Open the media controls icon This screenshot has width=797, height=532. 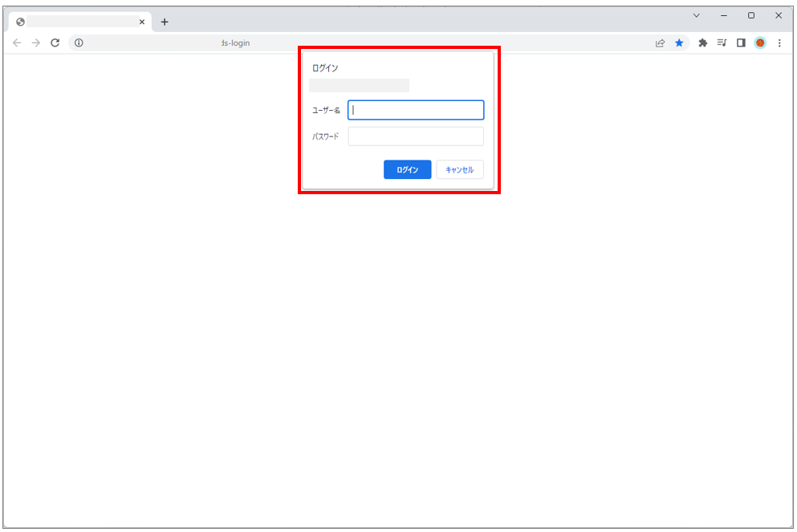722,43
